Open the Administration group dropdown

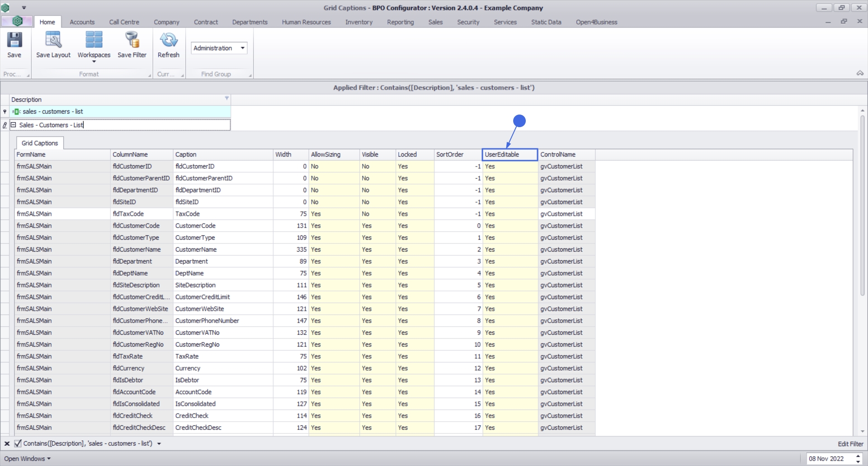243,48
